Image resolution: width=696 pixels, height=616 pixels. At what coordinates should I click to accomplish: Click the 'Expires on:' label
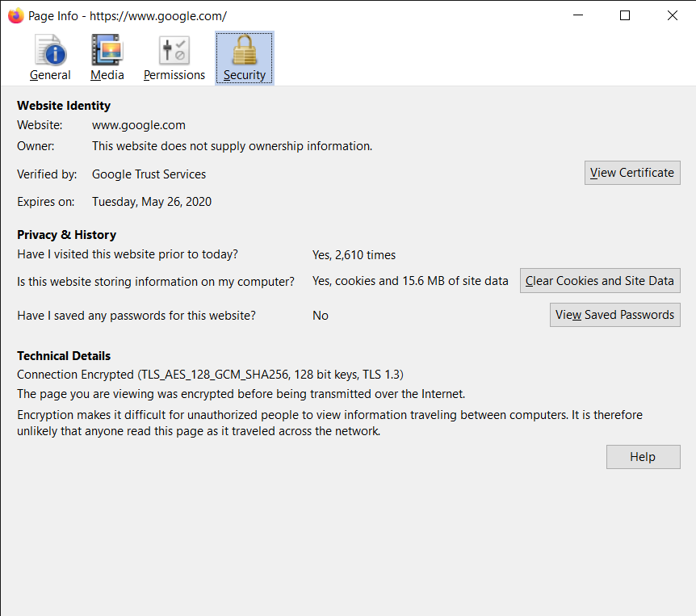click(x=46, y=202)
